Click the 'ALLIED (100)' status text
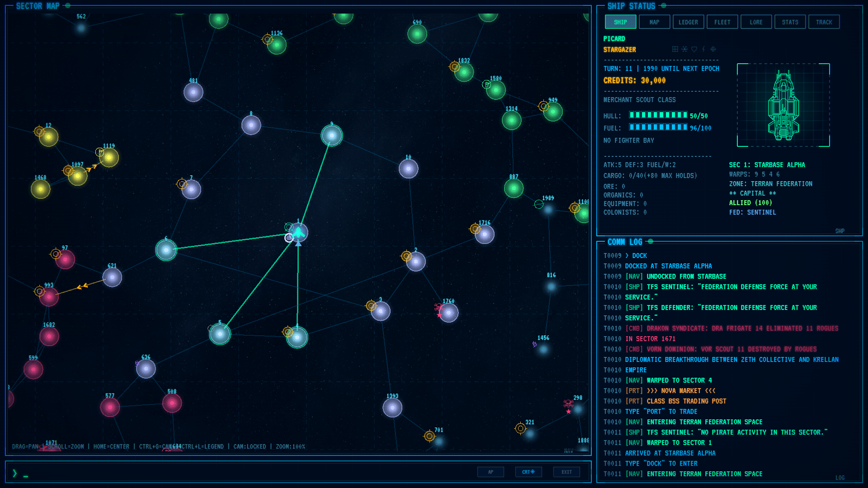868x488 pixels. tap(750, 203)
